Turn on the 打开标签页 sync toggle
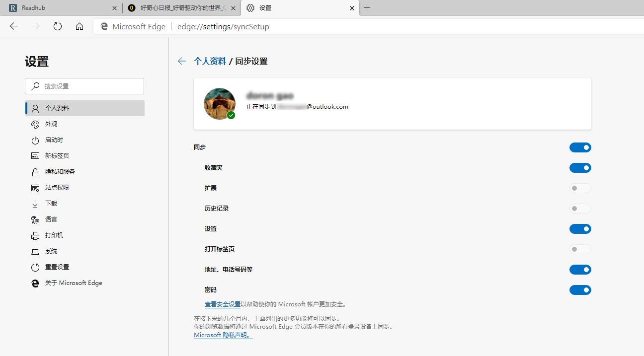This screenshot has height=356, width=644. tap(580, 249)
